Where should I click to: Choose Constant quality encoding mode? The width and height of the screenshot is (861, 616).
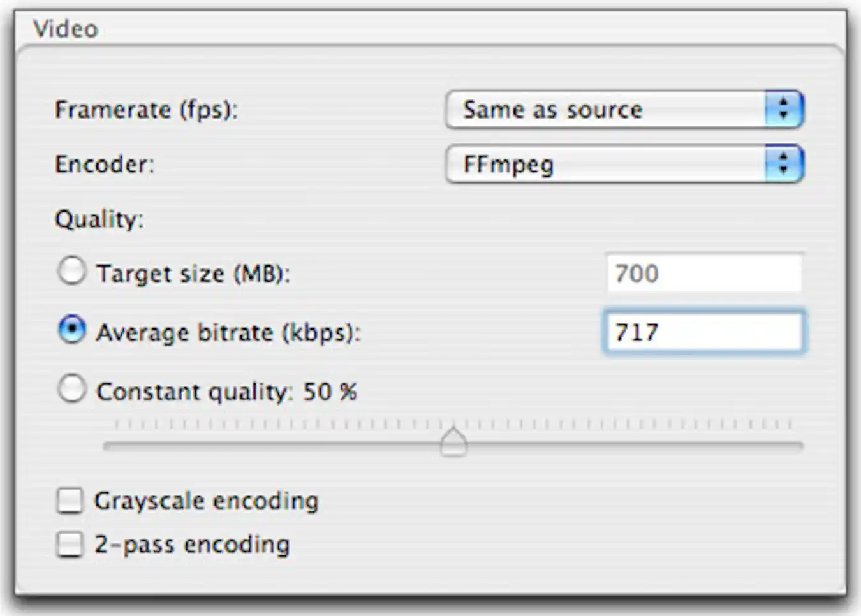coord(72,391)
